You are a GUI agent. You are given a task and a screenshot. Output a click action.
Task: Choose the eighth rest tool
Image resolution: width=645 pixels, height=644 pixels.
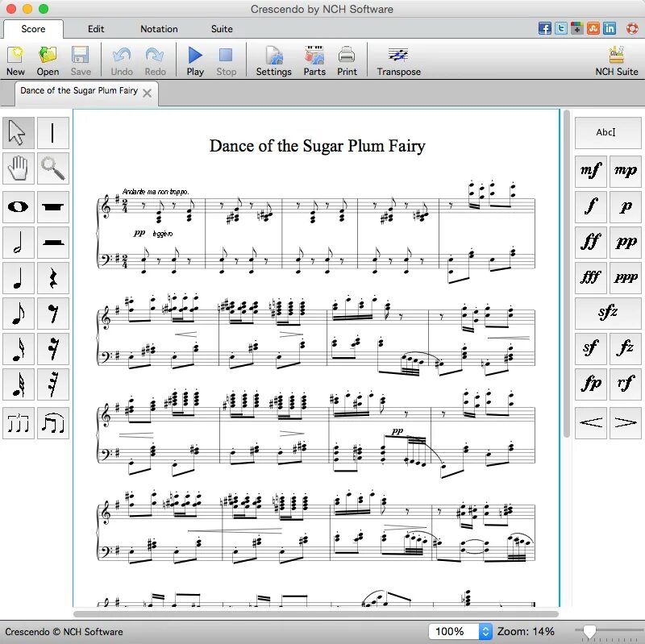pos(53,314)
